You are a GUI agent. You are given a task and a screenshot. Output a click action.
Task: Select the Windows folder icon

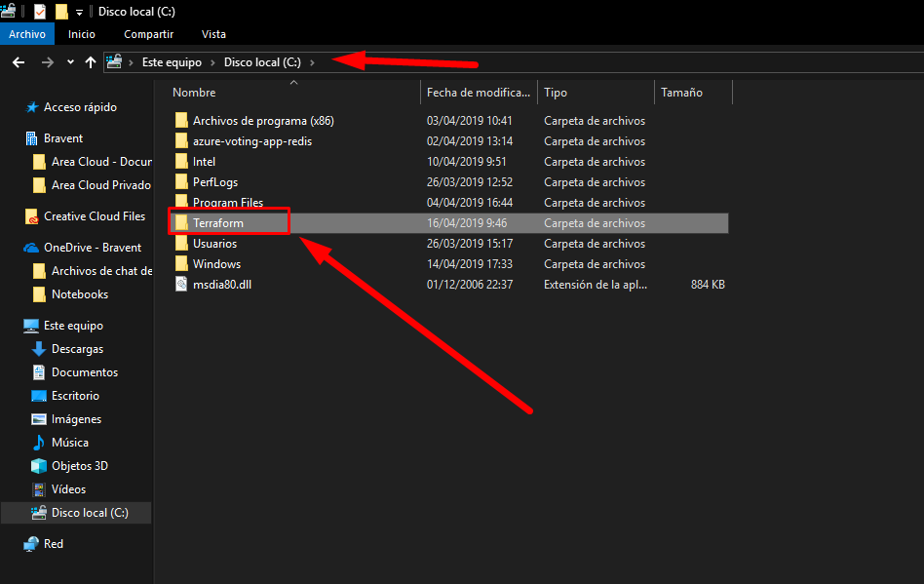181,264
